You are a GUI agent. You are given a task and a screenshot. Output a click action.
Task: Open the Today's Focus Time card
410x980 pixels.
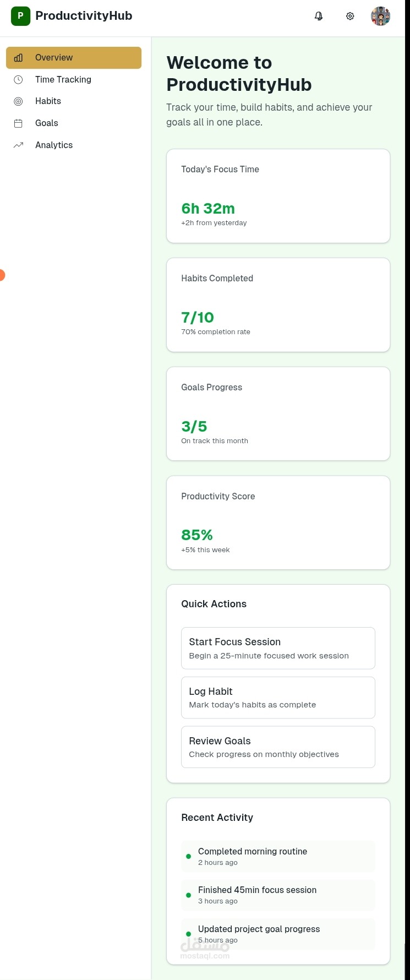click(278, 196)
